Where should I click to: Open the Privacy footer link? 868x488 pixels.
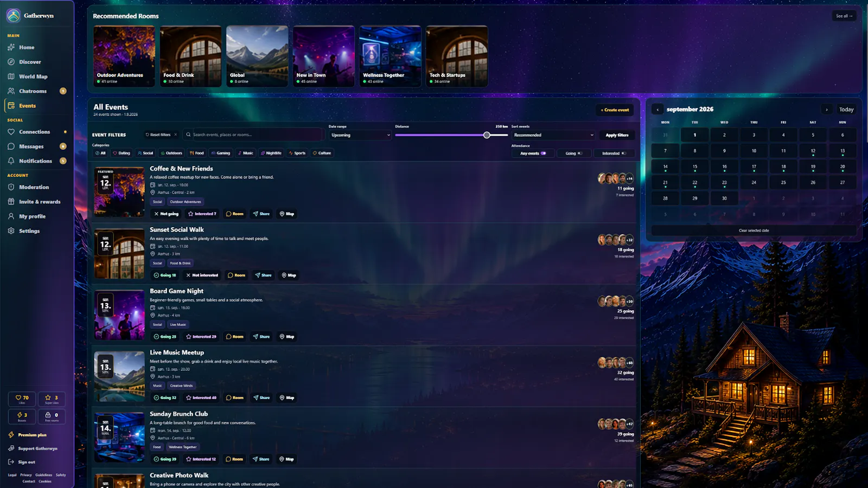tap(26, 475)
